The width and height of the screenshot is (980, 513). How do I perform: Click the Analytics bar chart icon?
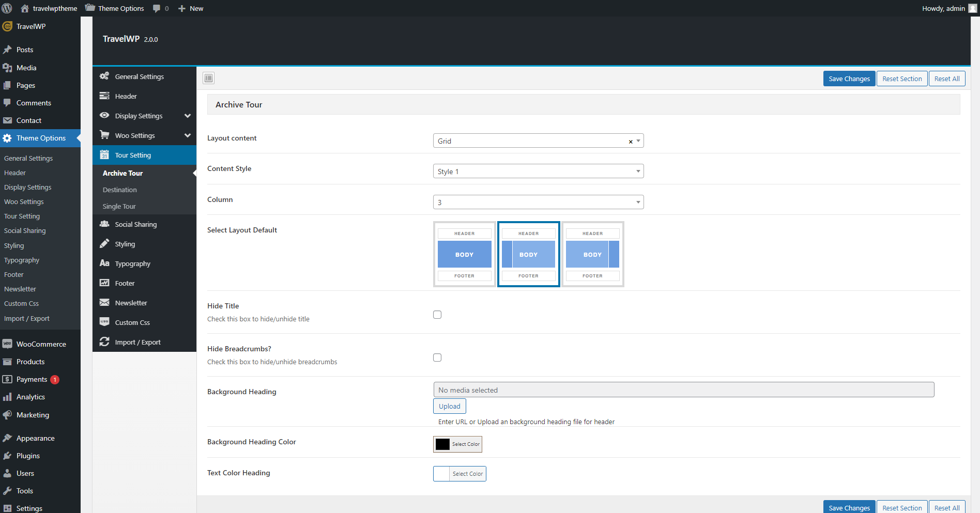click(7, 397)
